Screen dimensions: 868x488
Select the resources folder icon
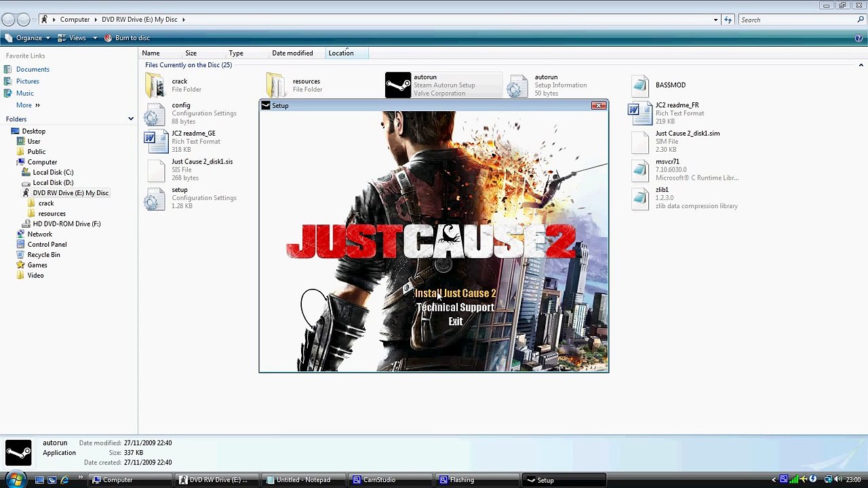tap(277, 85)
